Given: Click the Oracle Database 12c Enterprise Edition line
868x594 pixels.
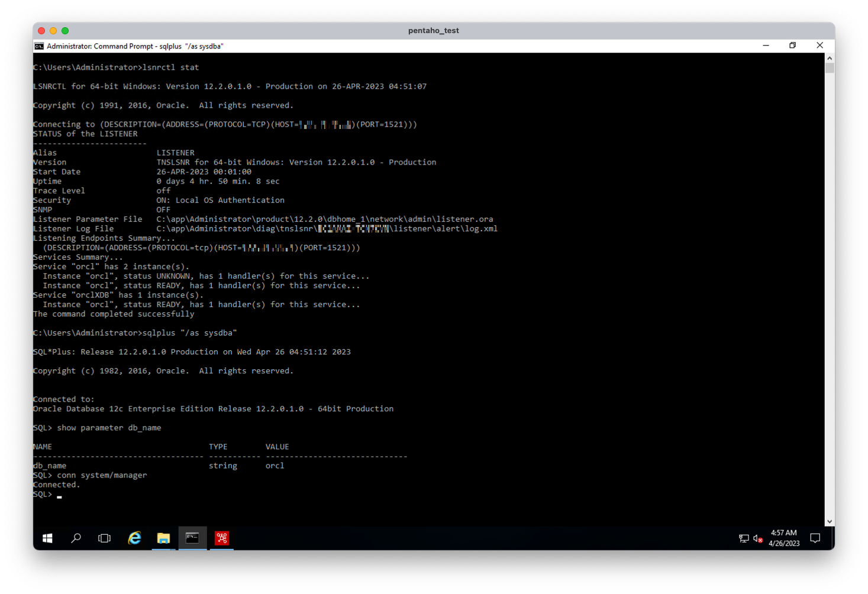Looking at the screenshot, I should (213, 409).
